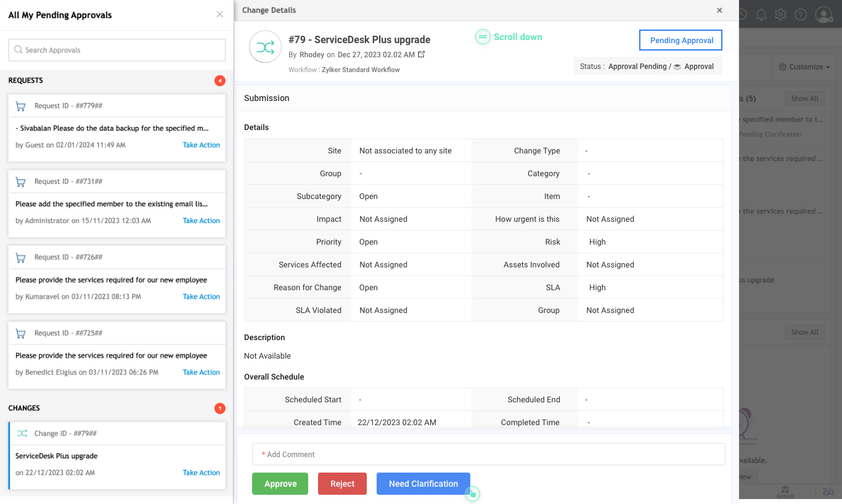Focus the Search Approvals field

click(117, 50)
